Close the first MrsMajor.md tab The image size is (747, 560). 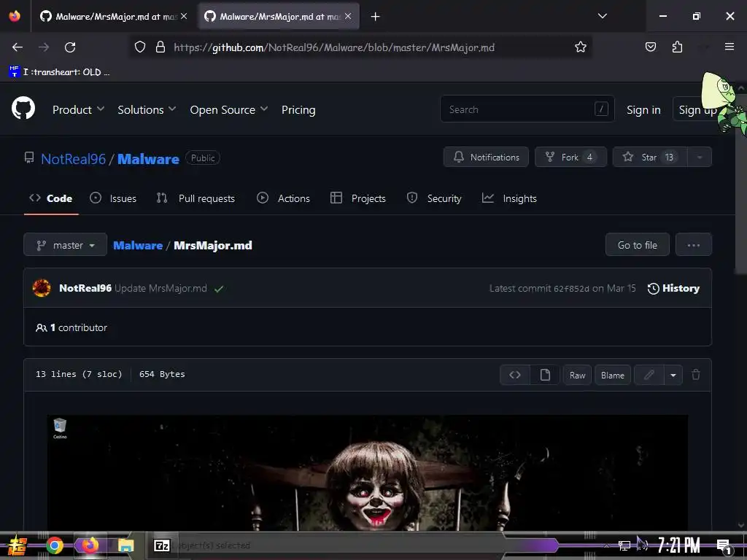point(184,16)
